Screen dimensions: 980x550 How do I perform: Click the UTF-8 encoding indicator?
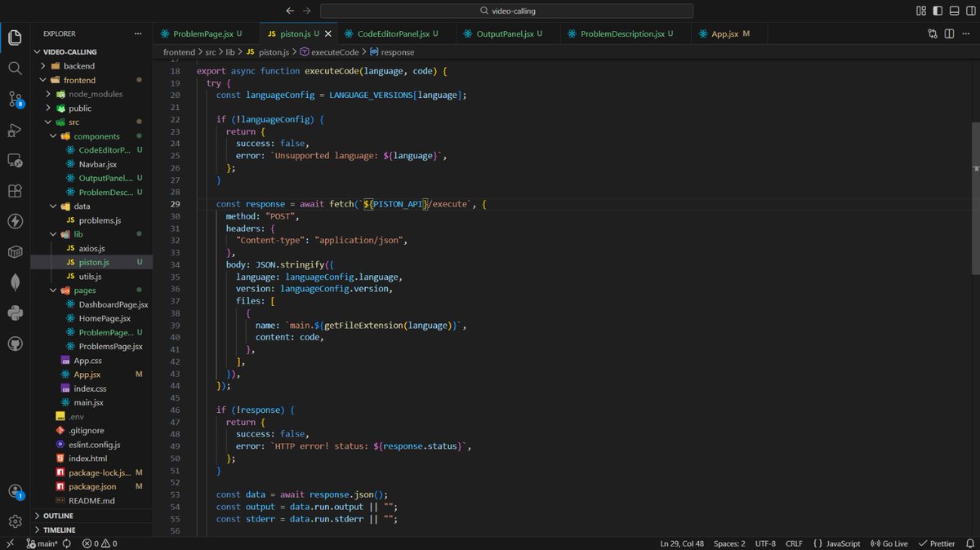click(x=766, y=543)
